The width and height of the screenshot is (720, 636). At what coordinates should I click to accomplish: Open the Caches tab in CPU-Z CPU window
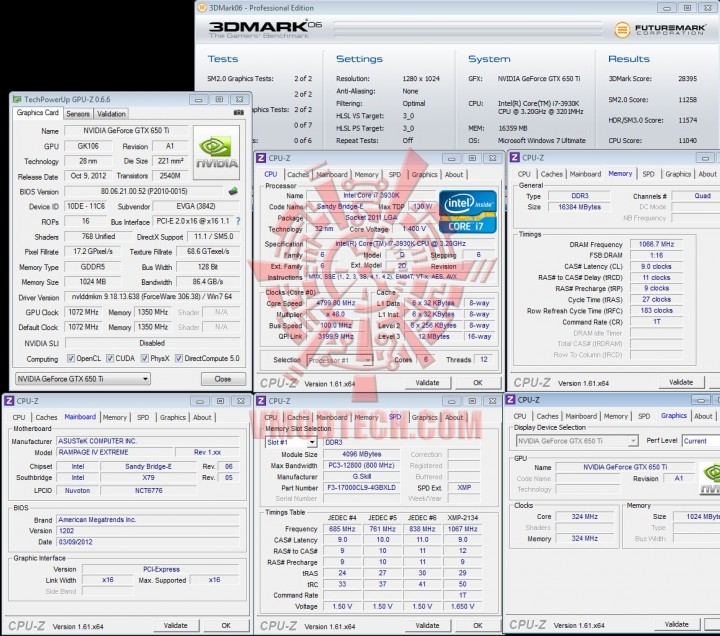pos(298,174)
